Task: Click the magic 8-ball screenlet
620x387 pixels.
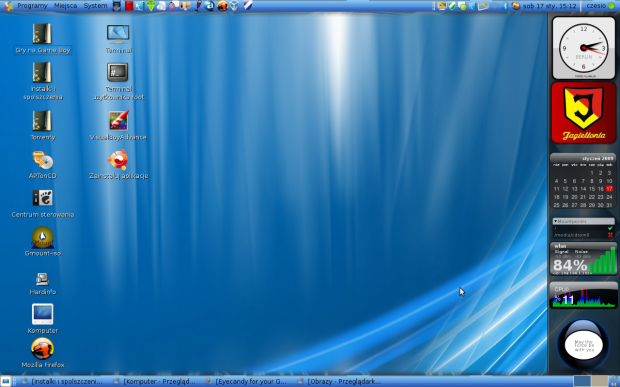Action: pos(584,345)
